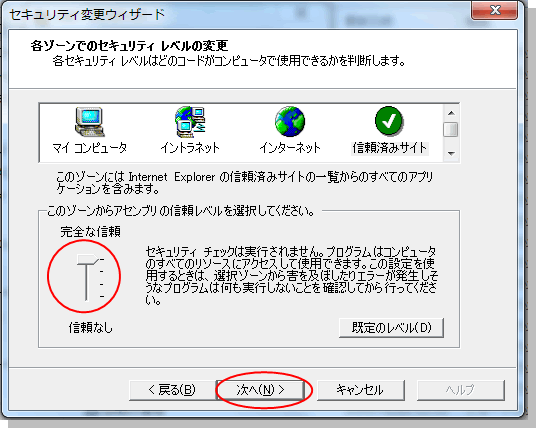
Task: Select the 信頼済みサイト green checkmark icon
Action: [389, 121]
